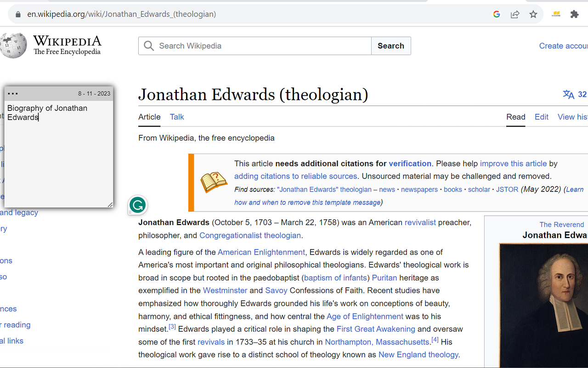Select the Edit tab
The image size is (588, 368).
tap(542, 117)
